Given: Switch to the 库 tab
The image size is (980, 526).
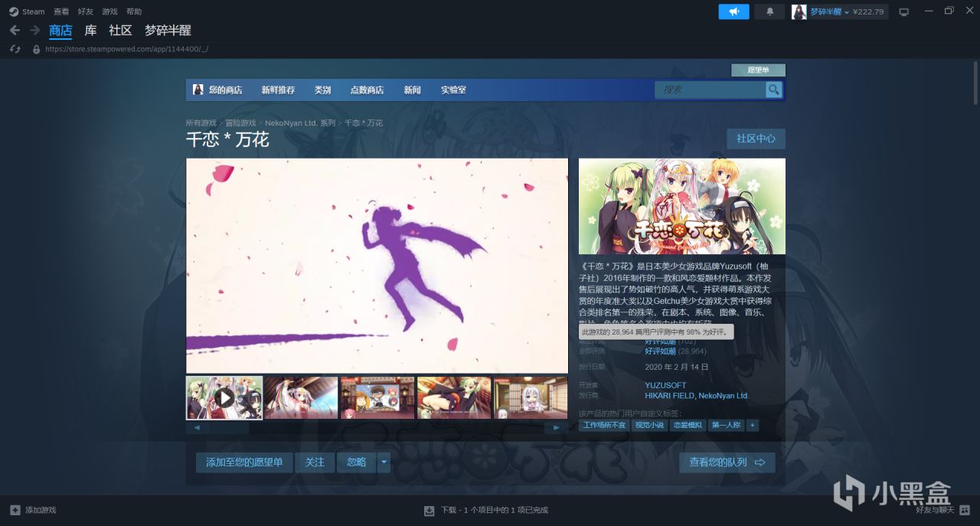Looking at the screenshot, I should 90,31.
